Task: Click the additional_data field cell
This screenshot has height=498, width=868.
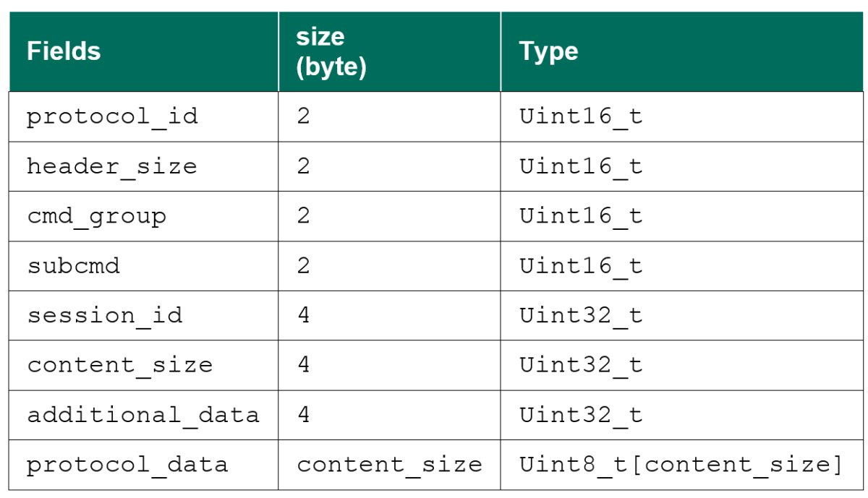Action: 142,415
